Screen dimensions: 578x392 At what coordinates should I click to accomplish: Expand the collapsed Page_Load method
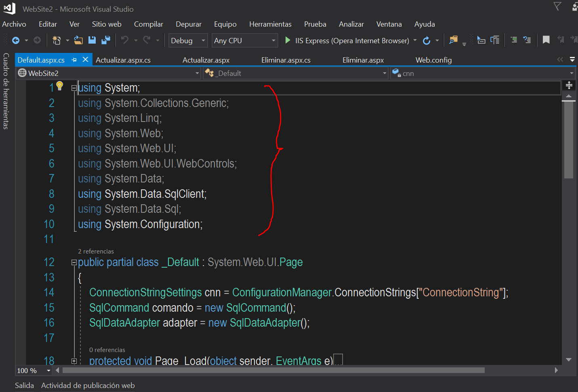click(74, 361)
